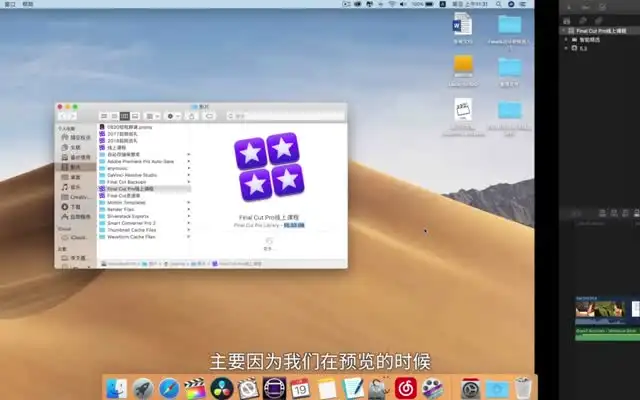Click the Finder icon in the Dock
This screenshot has width=640, height=400.
click(116, 387)
